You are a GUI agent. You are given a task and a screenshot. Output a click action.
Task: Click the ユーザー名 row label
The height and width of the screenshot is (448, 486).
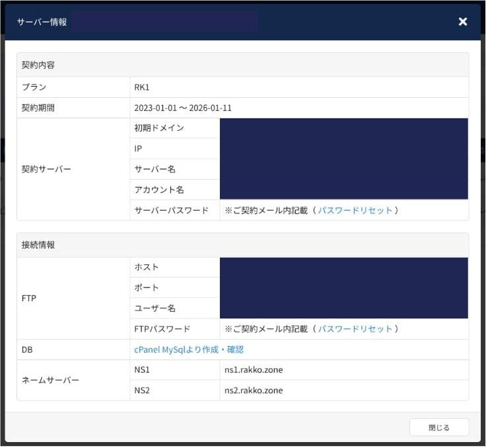155,308
